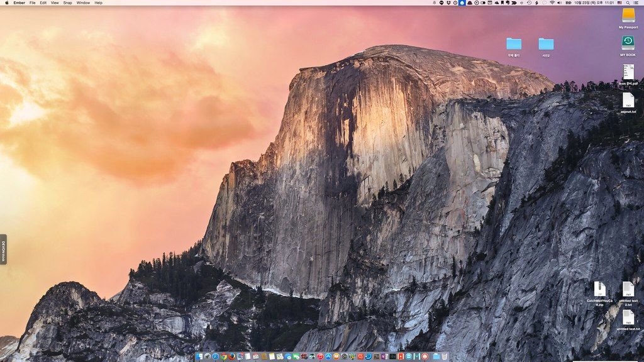The width and height of the screenshot is (644, 362).
Task: Click the volume icon to adjust sound
Action: (x=560, y=3)
